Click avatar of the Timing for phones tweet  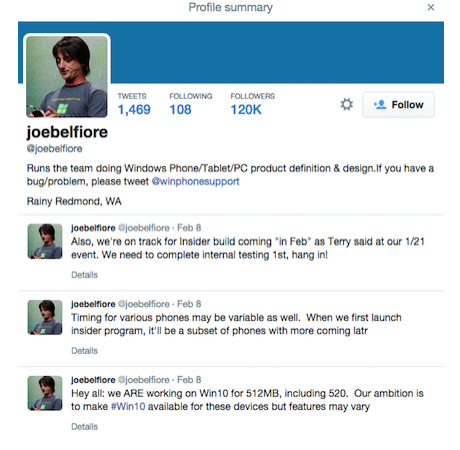[x=45, y=317]
